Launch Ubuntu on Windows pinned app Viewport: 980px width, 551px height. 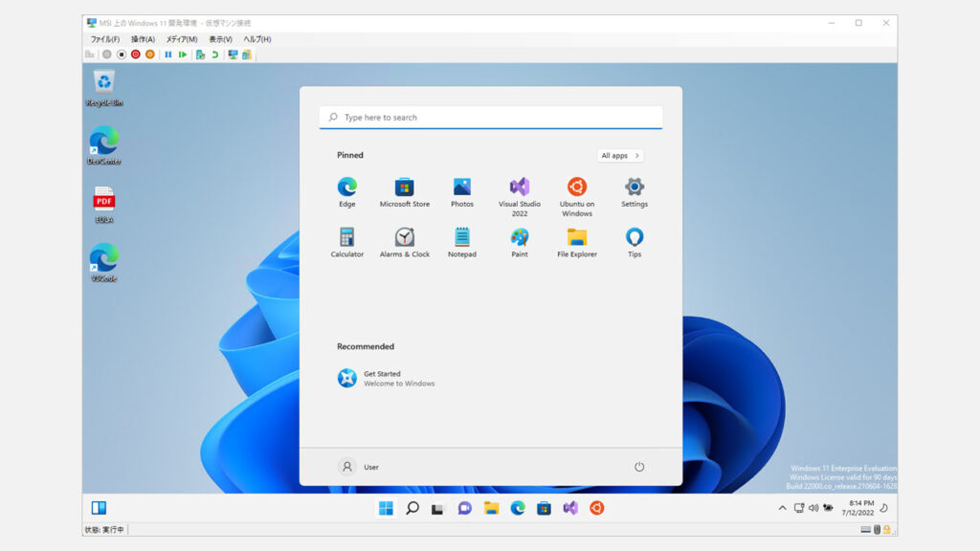(x=576, y=187)
